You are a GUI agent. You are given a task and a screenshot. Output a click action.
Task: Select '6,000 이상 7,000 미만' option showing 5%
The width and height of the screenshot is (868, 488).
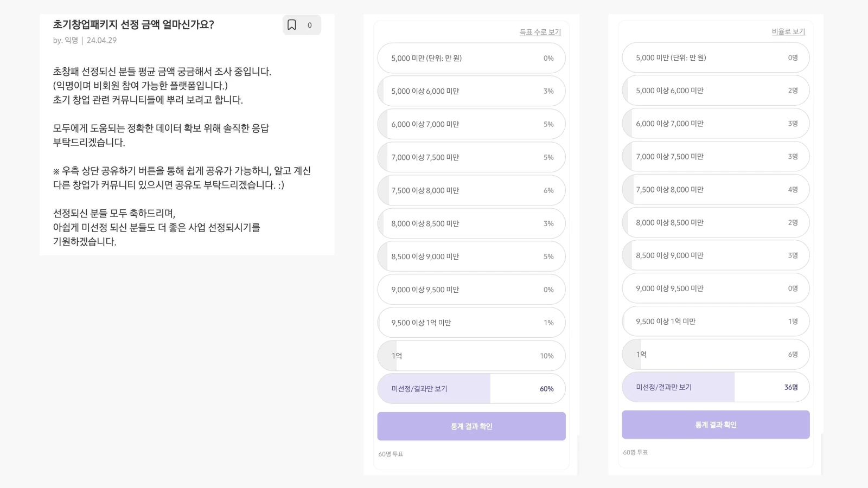(x=471, y=124)
